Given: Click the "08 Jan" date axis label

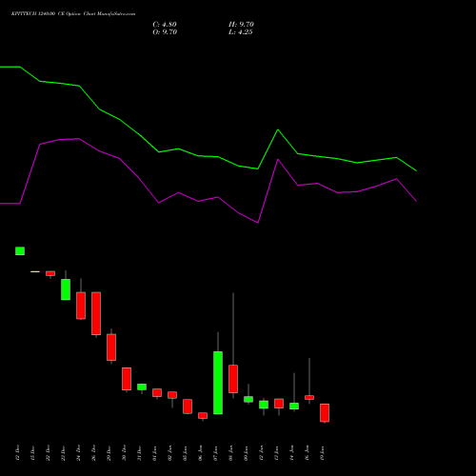Looking at the screenshot, I should [231, 453].
